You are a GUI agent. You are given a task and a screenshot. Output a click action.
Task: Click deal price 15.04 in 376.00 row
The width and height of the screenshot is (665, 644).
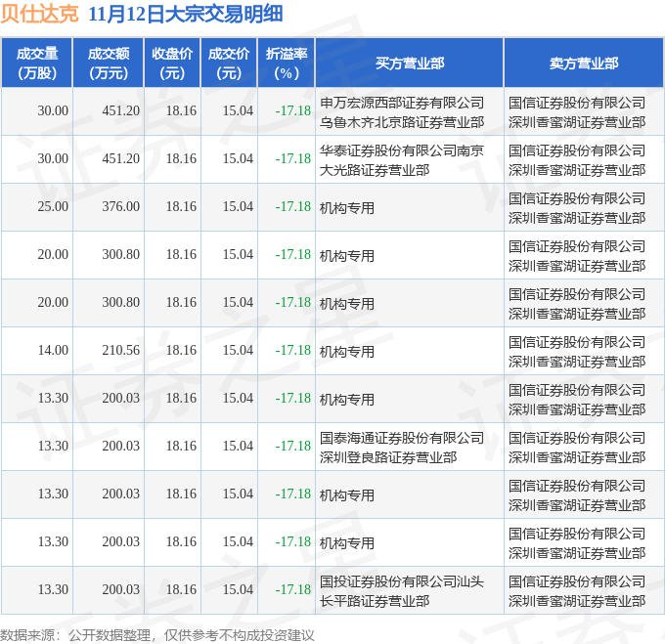pos(238,207)
